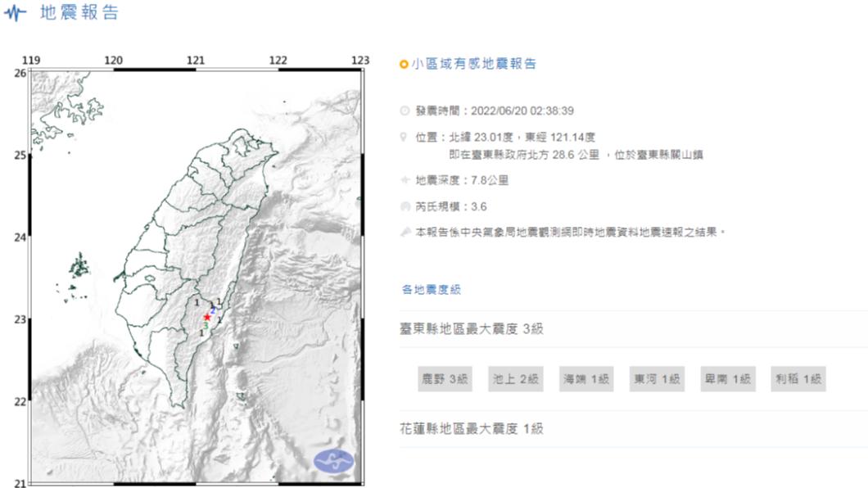Expand the 臺東縣地區最大震度 3級 row
The width and height of the screenshot is (868, 488).
[633, 328]
